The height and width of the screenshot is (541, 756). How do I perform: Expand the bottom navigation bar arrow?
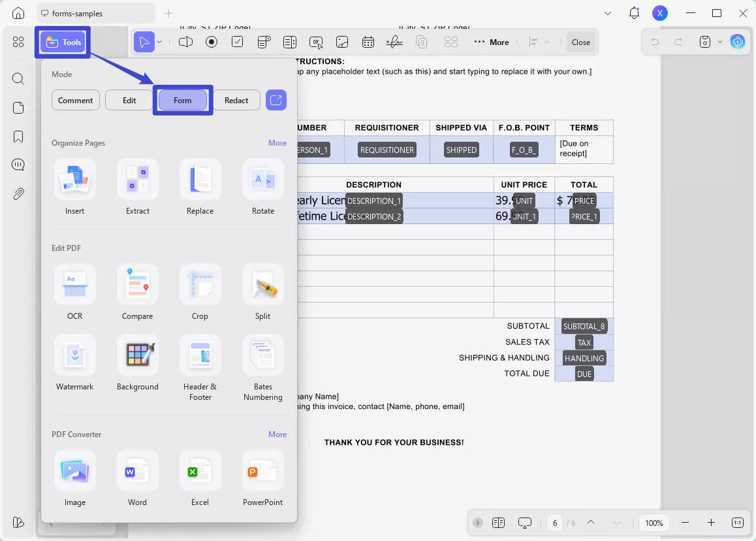tap(477, 523)
